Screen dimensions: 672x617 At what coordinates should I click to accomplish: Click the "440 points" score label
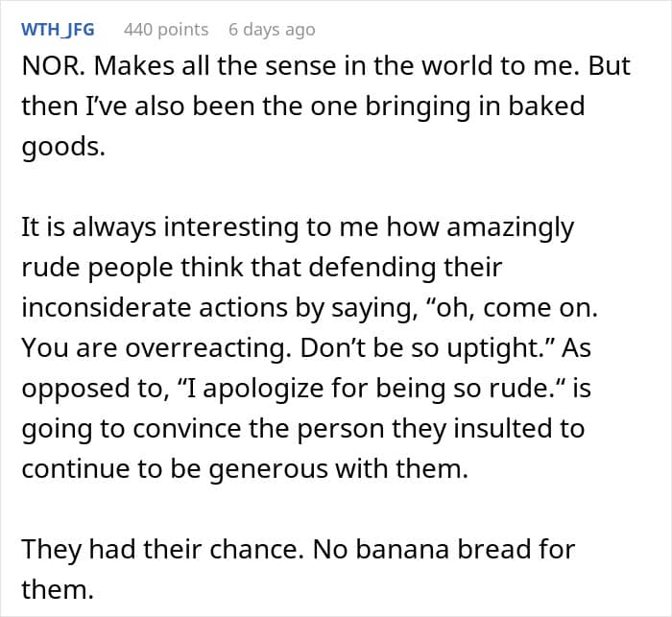(x=166, y=30)
